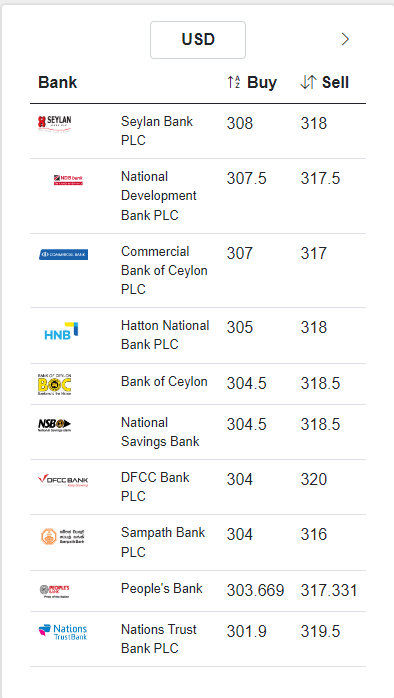
Task: Open the Hatton National Bank PLC row
Action: [198, 335]
